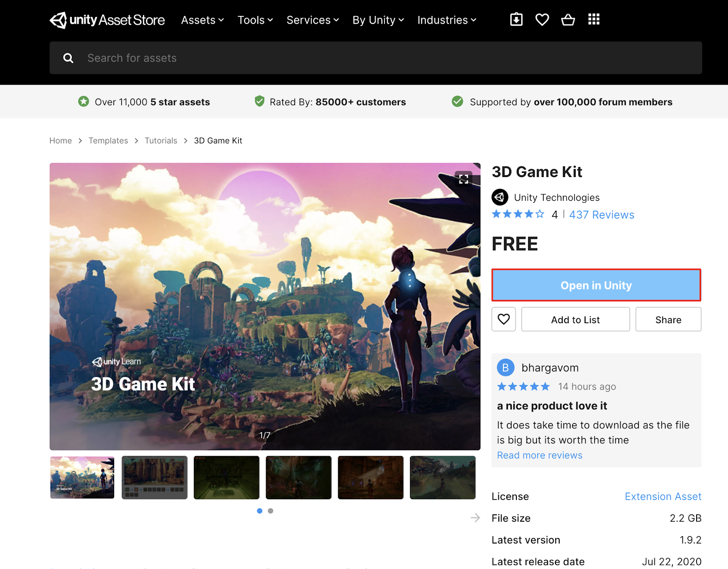Open My Assets download icon
Viewport: 728px width, 569px height.
516,20
